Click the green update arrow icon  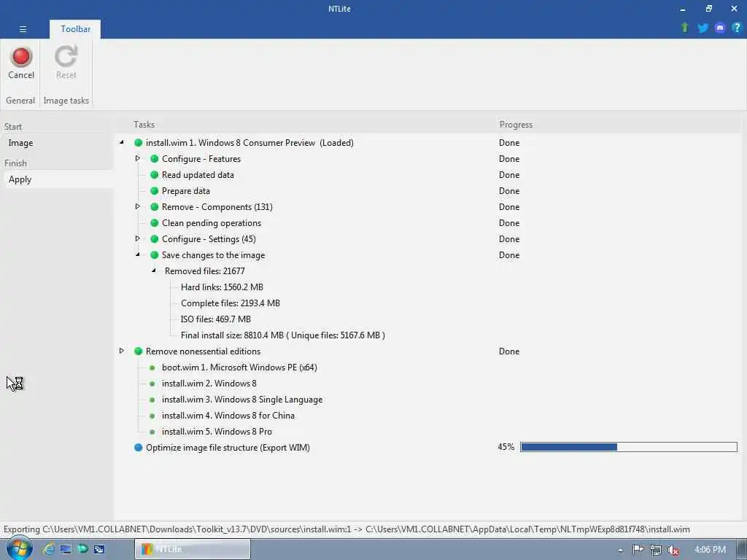tap(684, 28)
